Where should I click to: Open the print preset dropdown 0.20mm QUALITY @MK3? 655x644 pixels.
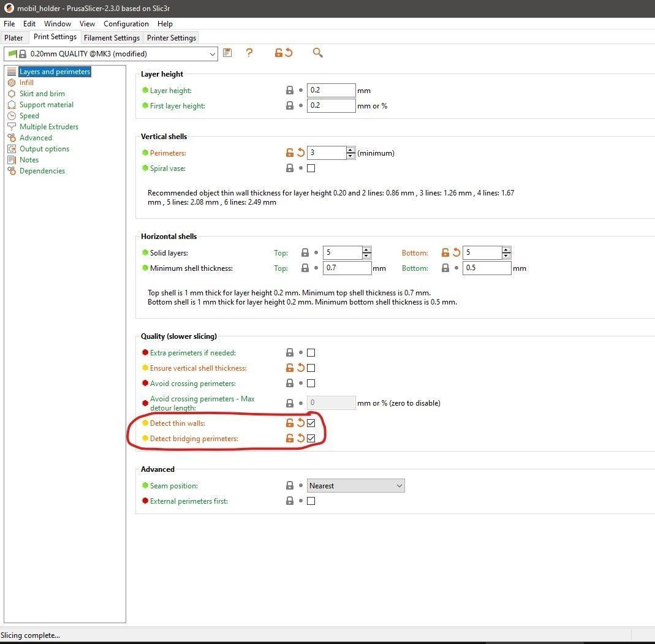[x=111, y=54]
